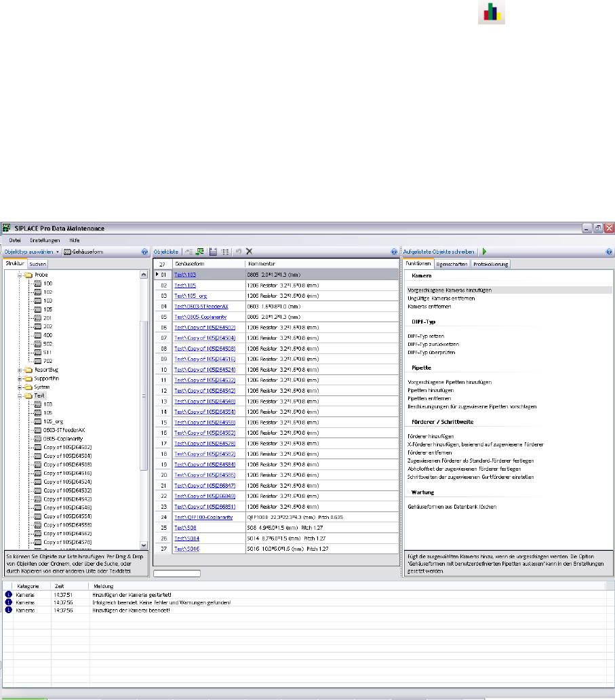Expand the System folder
The height and width of the screenshot is (700, 615).
20,387
